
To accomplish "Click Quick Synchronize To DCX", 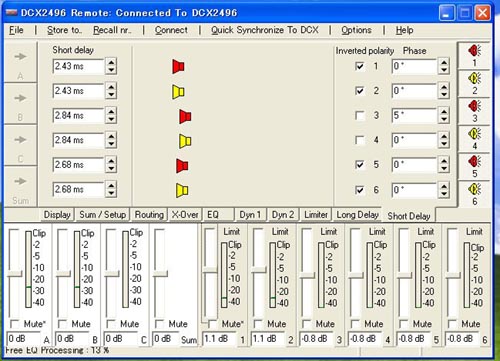I will (x=265, y=30).
